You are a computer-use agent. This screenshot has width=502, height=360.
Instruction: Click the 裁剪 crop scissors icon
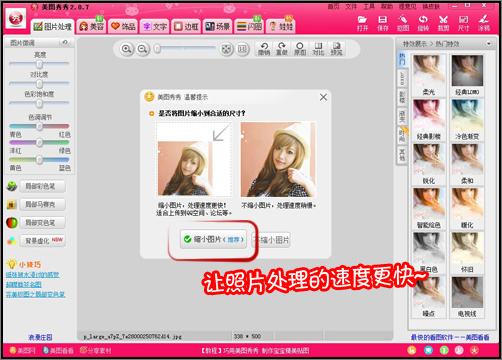[443, 23]
